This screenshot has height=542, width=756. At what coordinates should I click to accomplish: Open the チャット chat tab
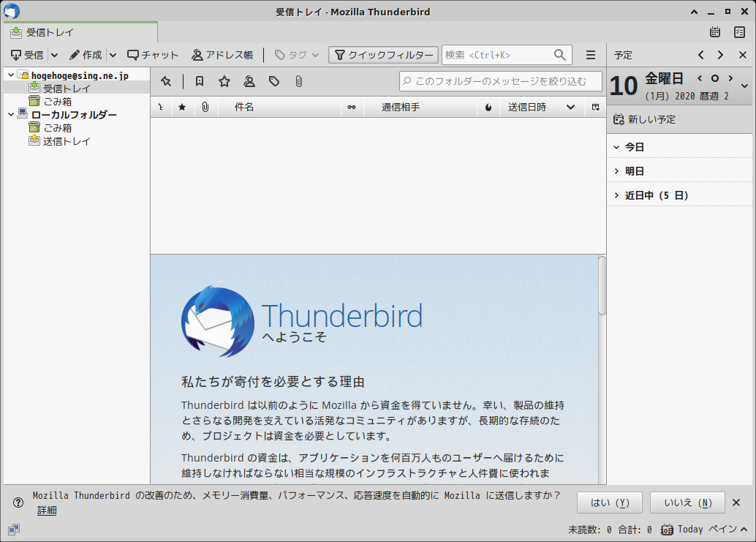[x=152, y=55]
